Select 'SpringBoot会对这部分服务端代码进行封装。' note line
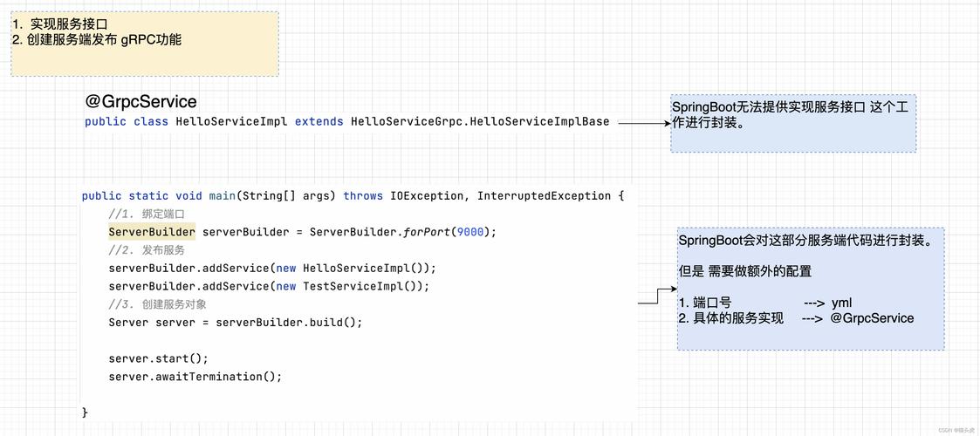The width and height of the screenshot is (980, 436). pyautogui.click(x=806, y=242)
